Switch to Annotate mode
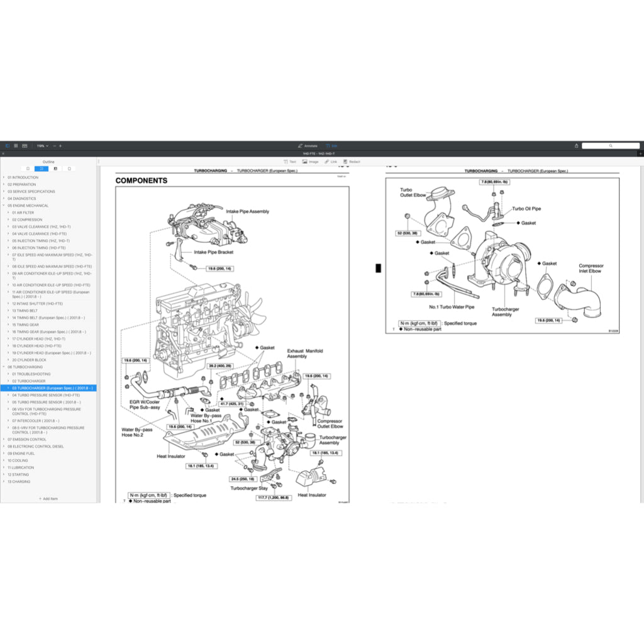This screenshot has width=644, height=644. (308, 146)
